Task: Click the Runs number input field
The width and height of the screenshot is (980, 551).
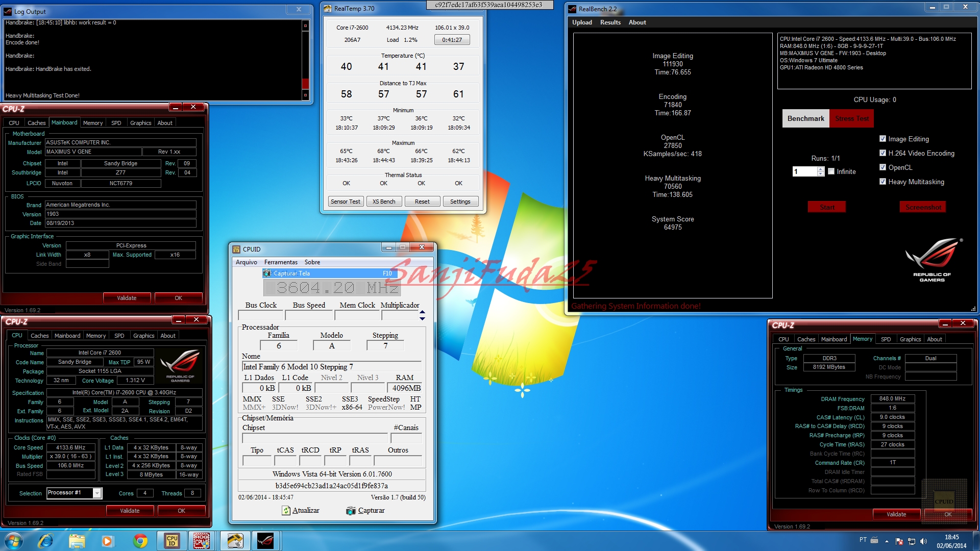Action: point(804,171)
